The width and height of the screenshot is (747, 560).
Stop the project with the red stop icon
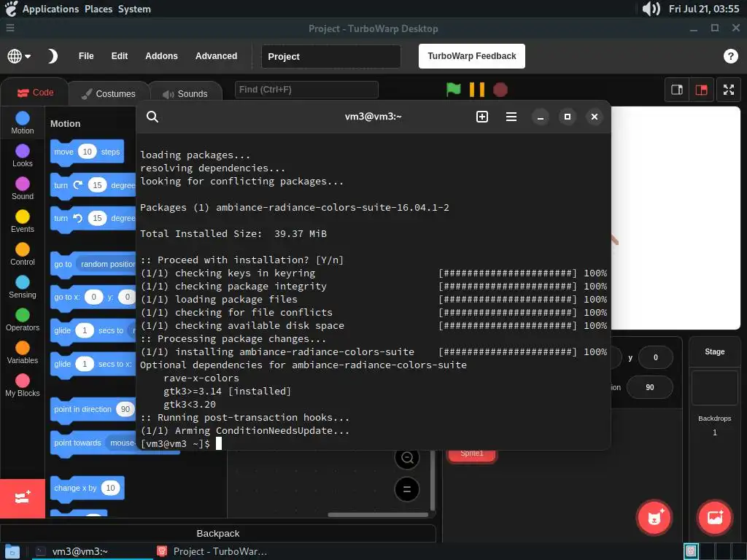[500, 90]
